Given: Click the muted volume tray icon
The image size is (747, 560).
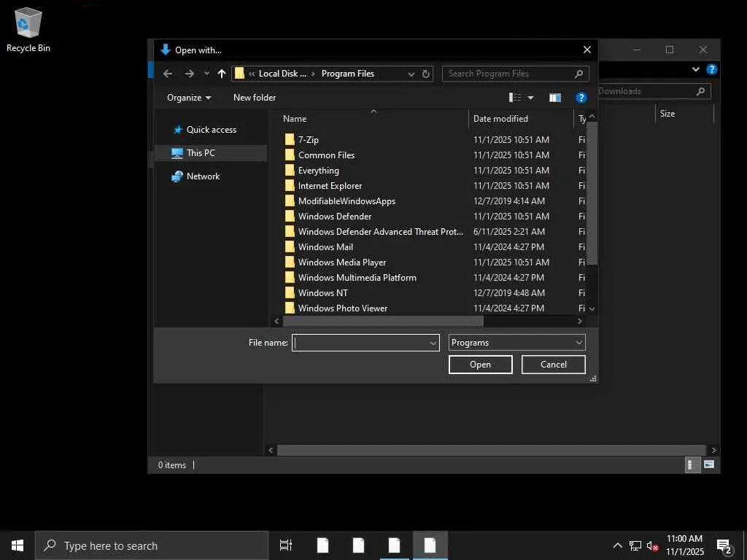Looking at the screenshot, I should (652, 546).
